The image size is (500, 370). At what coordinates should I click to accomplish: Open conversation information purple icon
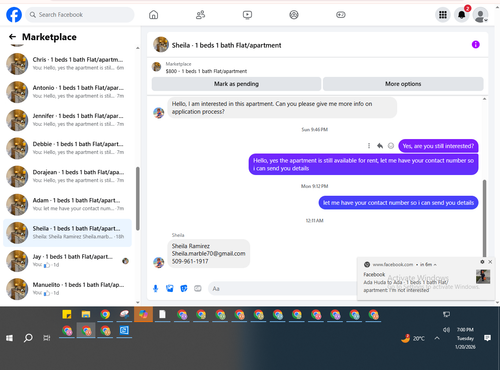click(x=476, y=44)
